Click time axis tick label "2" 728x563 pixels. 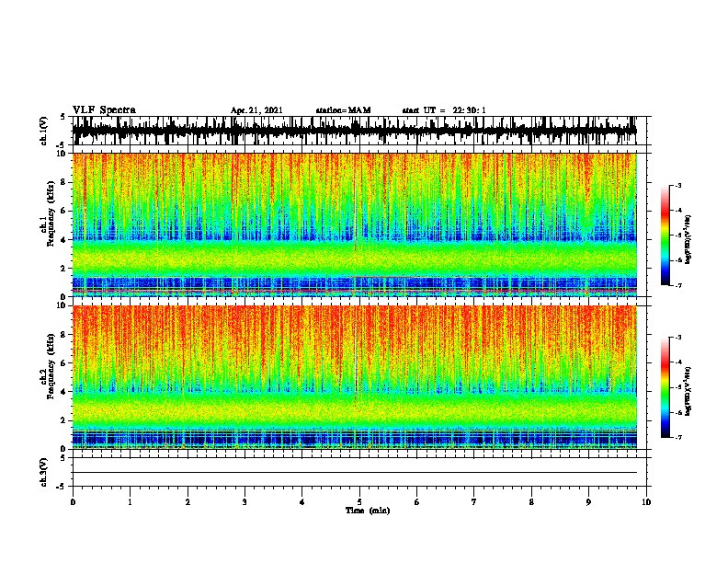tap(188, 502)
